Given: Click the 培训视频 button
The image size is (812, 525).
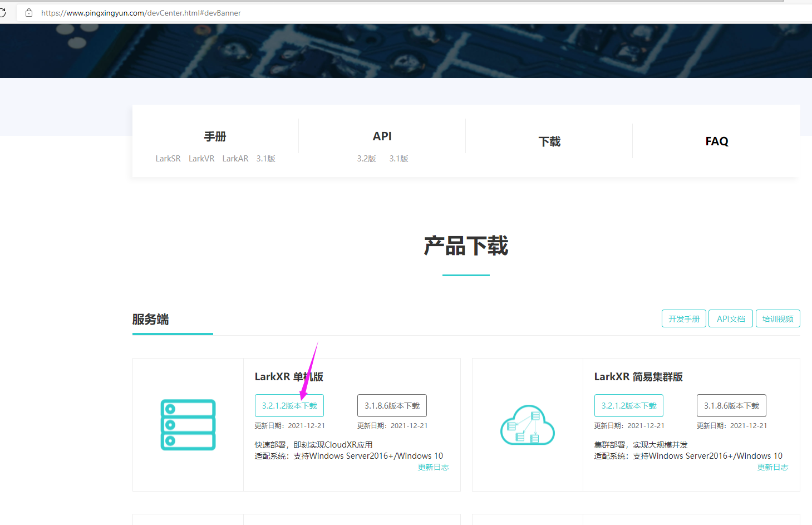Looking at the screenshot, I should [x=778, y=319].
